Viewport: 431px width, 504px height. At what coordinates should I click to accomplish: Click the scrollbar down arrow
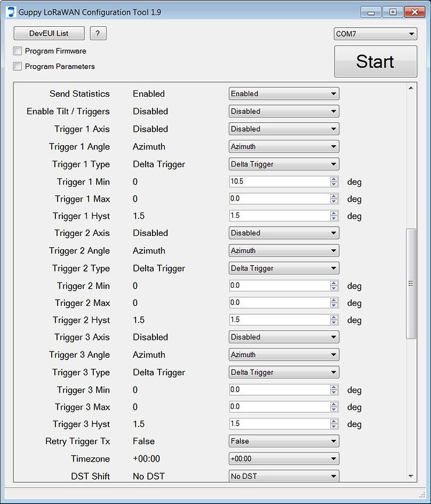coord(411,476)
